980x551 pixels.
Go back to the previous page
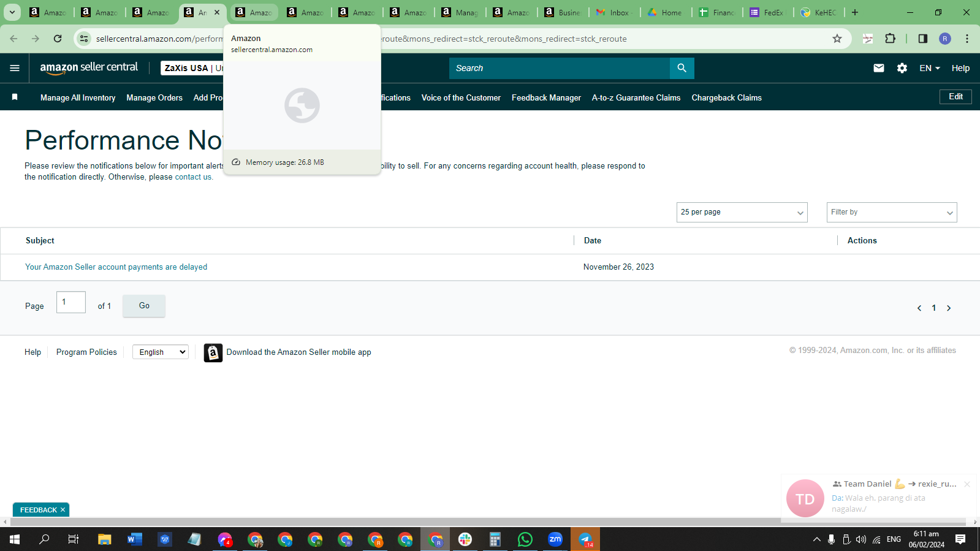point(13,39)
